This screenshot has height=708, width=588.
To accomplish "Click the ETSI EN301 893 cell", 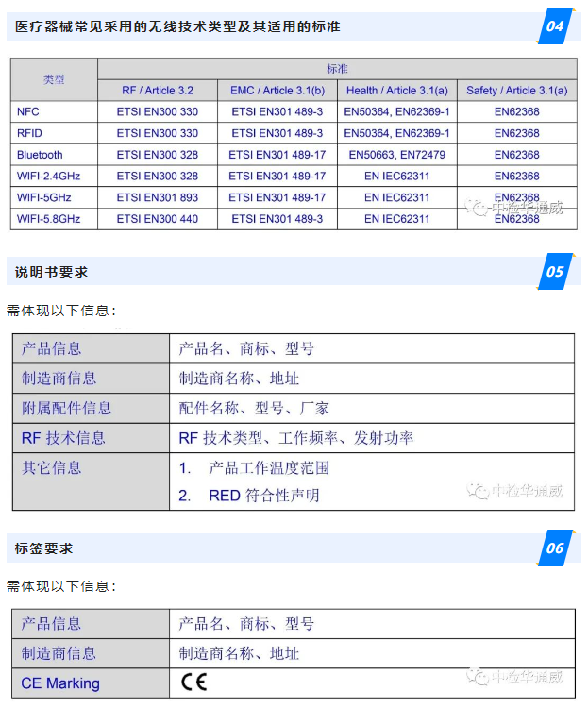I will (x=158, y=197).
